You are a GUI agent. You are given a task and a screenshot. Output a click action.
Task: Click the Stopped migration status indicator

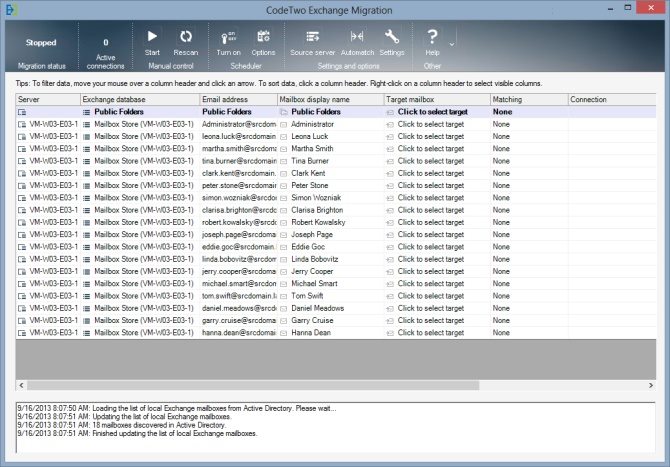pyautogui.click(x=41, y=43)
